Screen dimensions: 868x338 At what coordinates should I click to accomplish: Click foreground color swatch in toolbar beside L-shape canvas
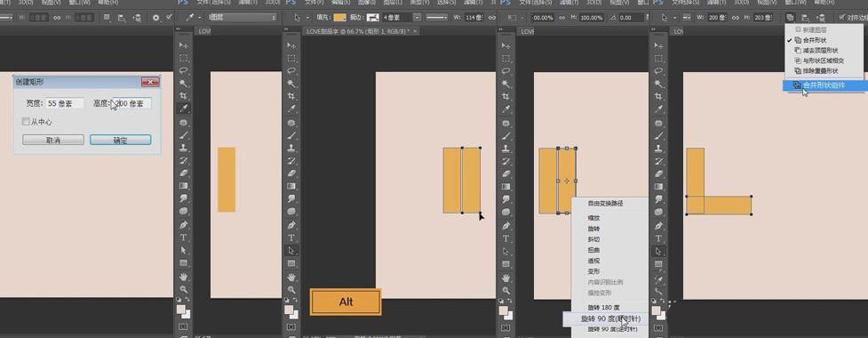click(x=656, y=310)
